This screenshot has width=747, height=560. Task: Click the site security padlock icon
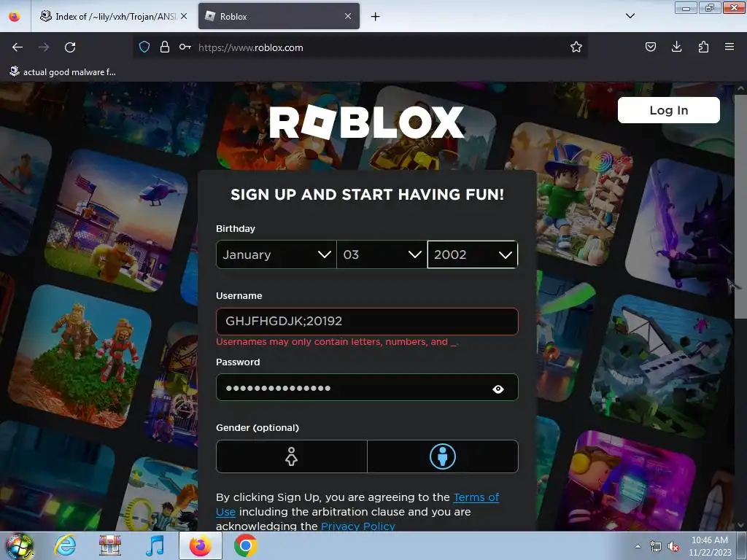coord(165,47)
